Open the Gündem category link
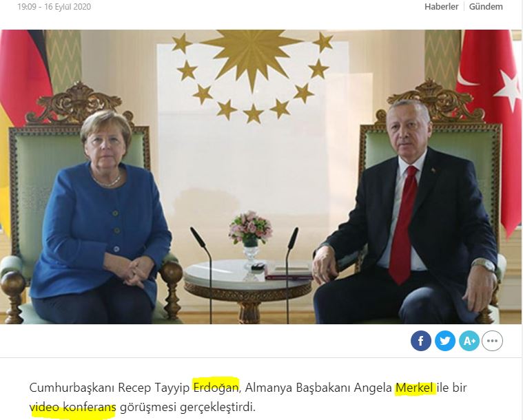Screen dimensions: 523x420 [x=486, y=6]
